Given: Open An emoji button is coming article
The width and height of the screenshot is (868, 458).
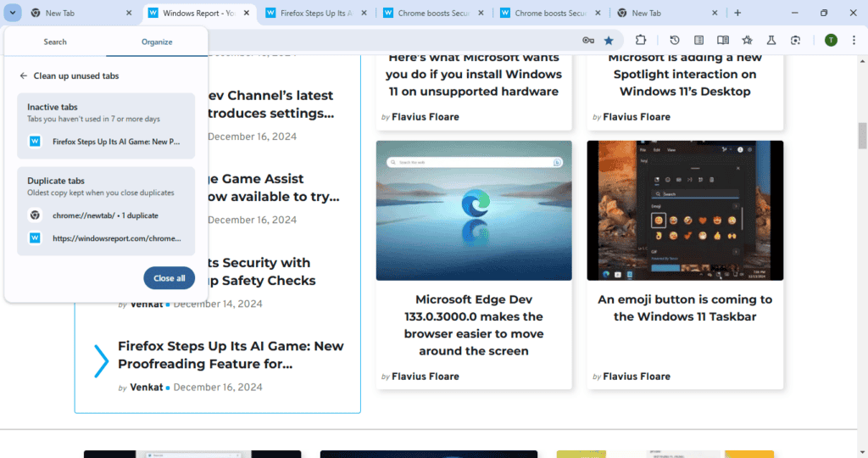Looking at the screenshot, I should (685, 308).
